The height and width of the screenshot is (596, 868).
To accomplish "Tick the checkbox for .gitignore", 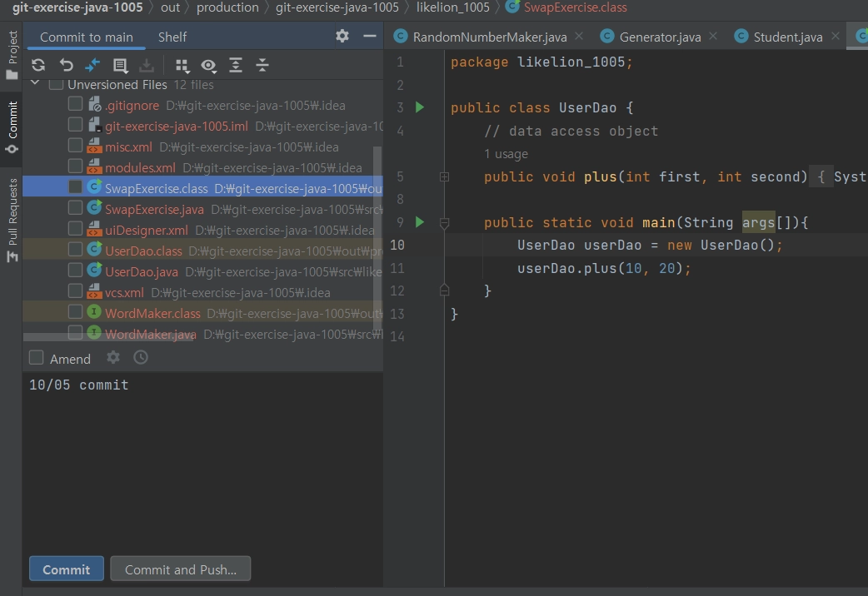I will coord(76,105).
